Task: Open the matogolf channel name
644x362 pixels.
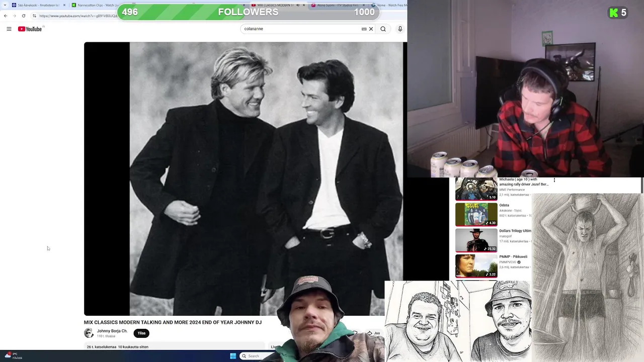Action: pos(505,236)
